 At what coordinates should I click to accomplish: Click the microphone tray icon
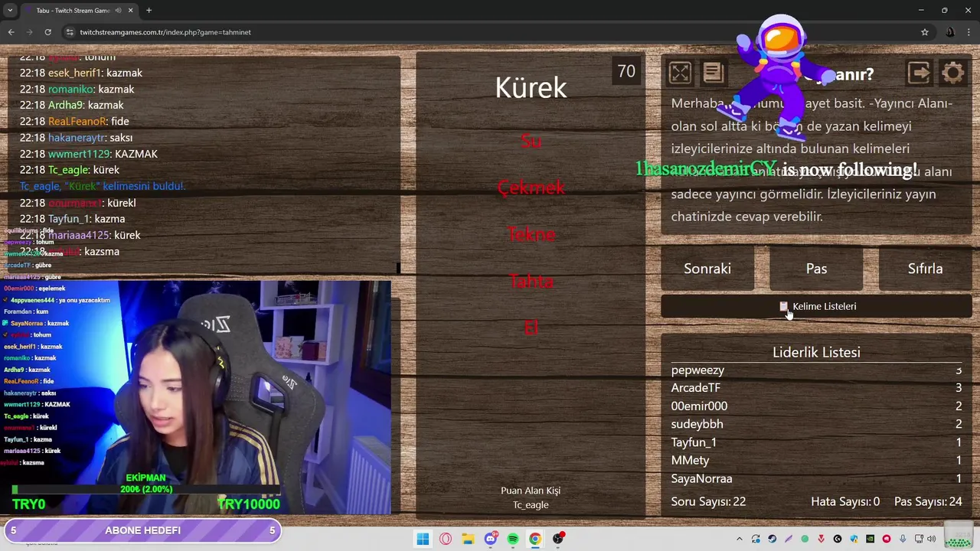(x=903, y=539)
